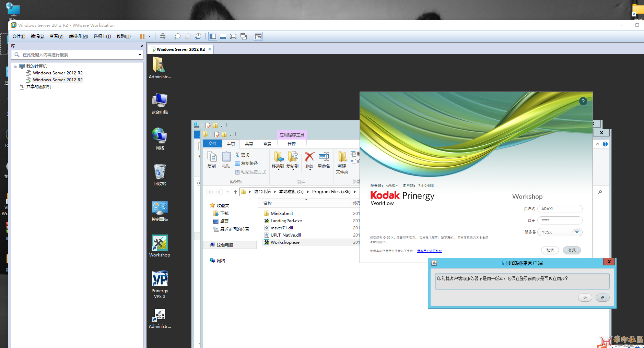Screen dimensions: 644x348
Task: Open the 网络 desktop icon in VM
Action: coord(160,139)
